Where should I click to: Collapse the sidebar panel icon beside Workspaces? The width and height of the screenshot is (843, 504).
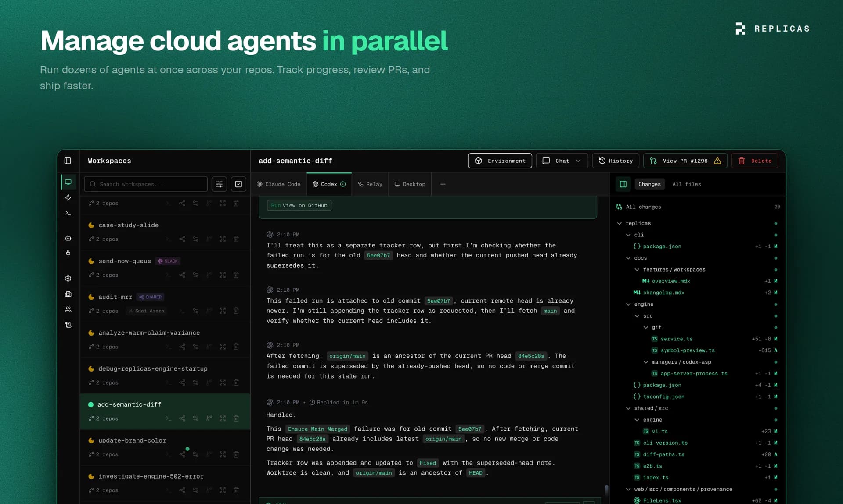click(68, 161)
